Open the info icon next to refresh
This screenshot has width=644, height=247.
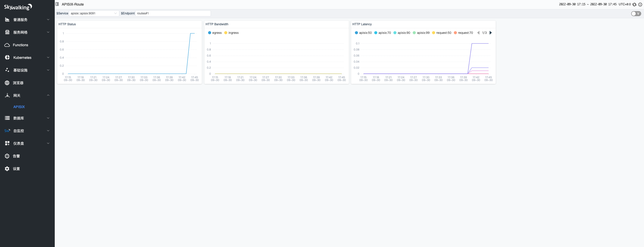click(640, 4)
